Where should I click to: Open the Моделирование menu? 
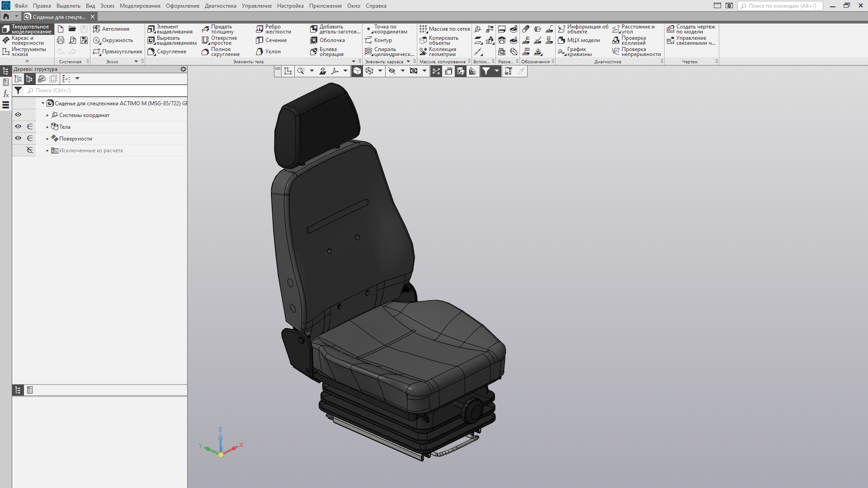point(140,6)
